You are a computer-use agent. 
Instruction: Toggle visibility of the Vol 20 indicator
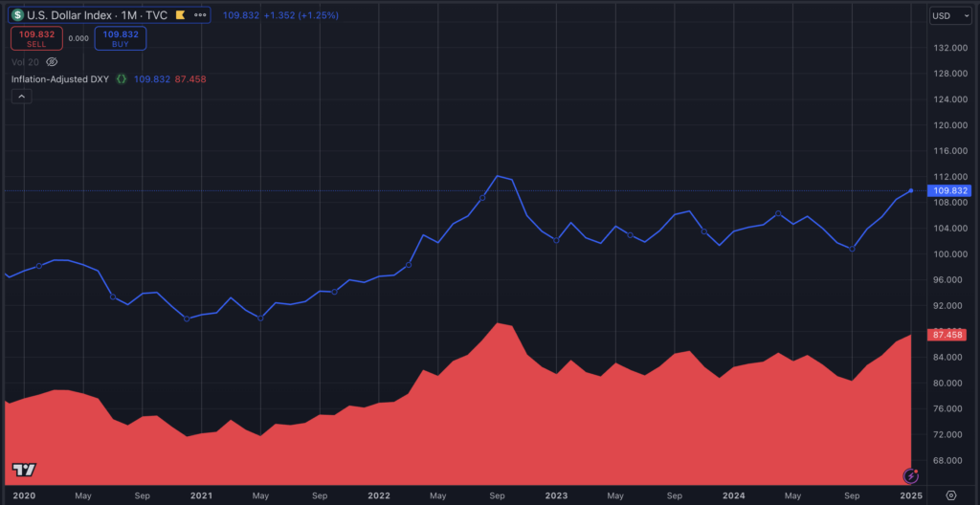52,61
